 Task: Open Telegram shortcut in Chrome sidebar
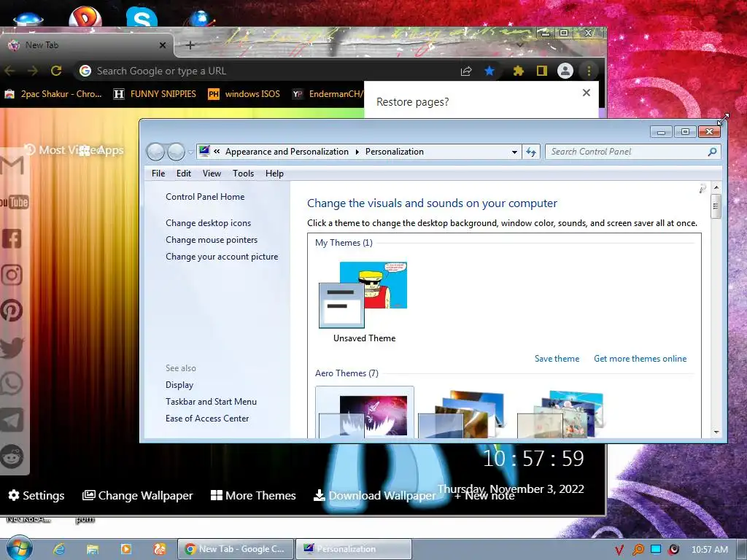[12, 419]
